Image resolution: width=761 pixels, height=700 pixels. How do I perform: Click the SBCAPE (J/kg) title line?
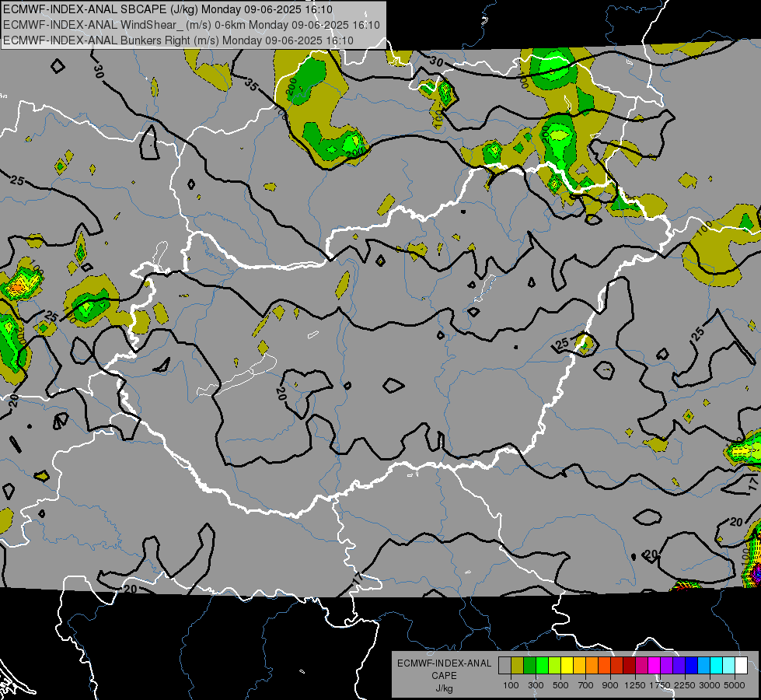(x=167, y=9)
